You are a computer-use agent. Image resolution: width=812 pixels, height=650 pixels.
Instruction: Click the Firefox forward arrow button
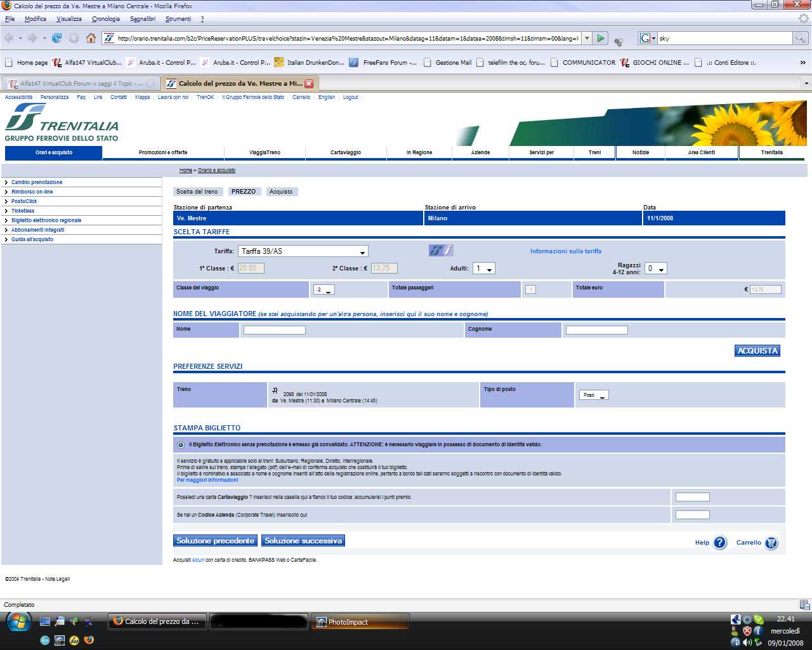(32, 38)
